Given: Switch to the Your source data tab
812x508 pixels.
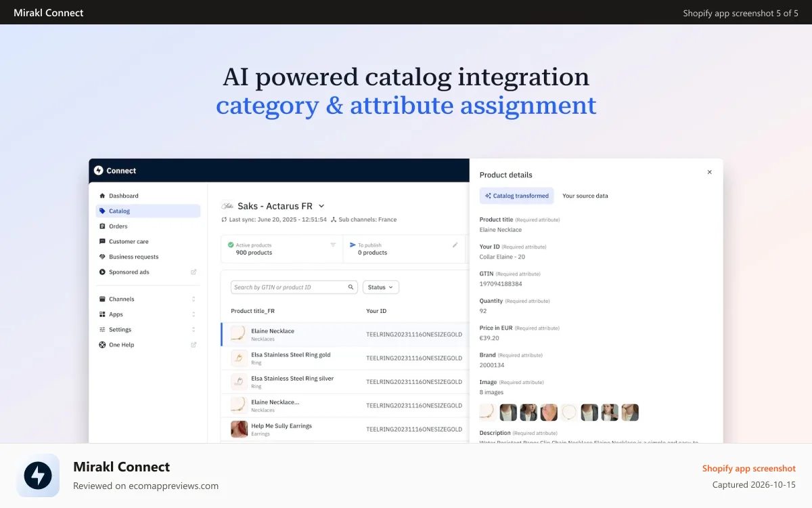Looking at the screenshot, I should [585, 196].
